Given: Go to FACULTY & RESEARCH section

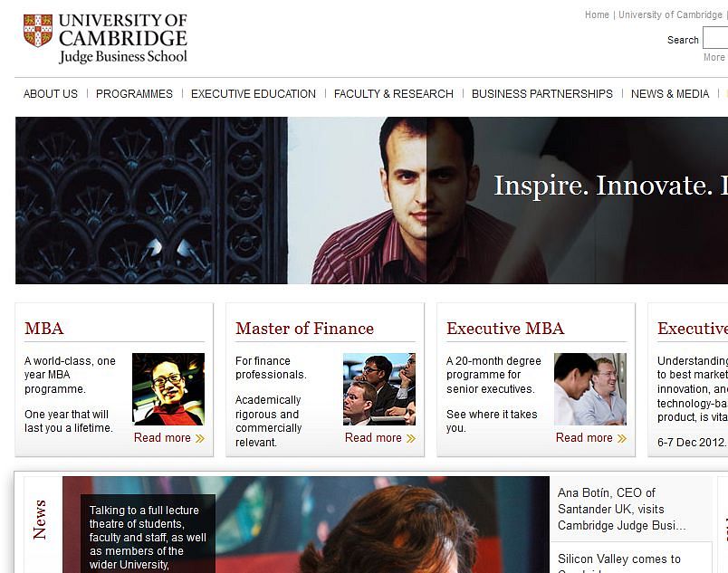Looking at the screenshot, I should (x=394, y=94).
